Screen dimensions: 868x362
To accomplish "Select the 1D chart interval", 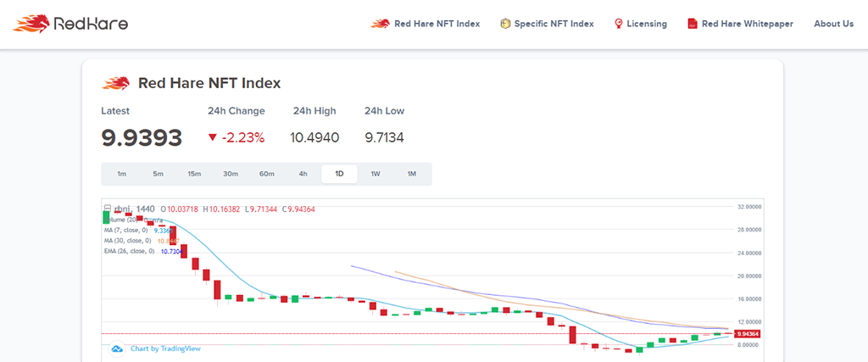I will click(339, 174).
